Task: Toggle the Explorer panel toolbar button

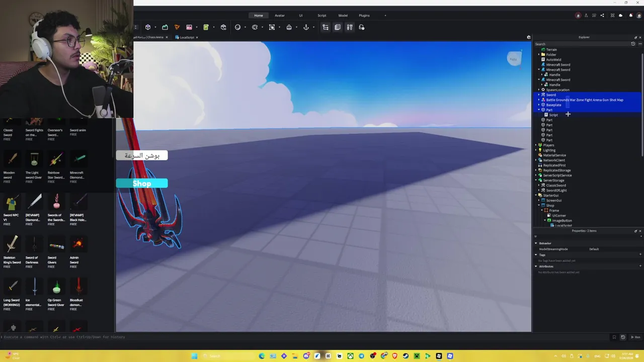Action: [x=326, y=27]
